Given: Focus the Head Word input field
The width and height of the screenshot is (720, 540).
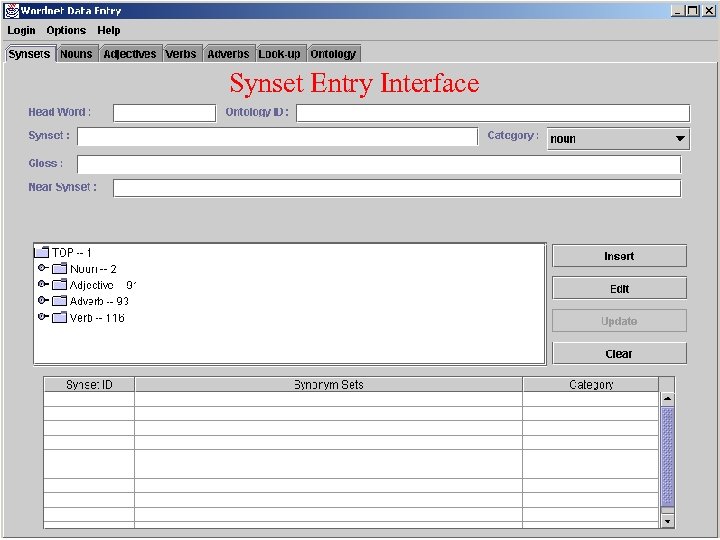Looking at the screenshot, I should click(164, 113).
